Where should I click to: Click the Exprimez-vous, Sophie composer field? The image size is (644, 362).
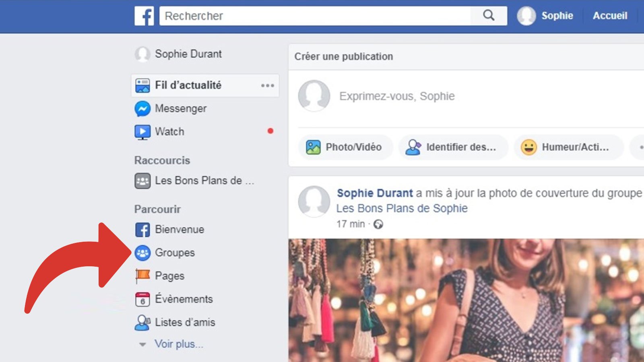(x=397, y=96)
